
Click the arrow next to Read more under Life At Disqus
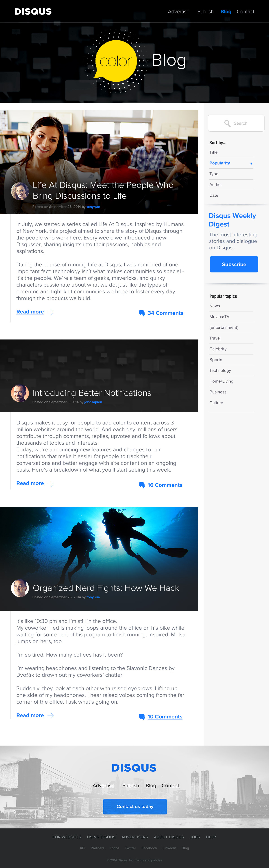click(x=50, y=312)
